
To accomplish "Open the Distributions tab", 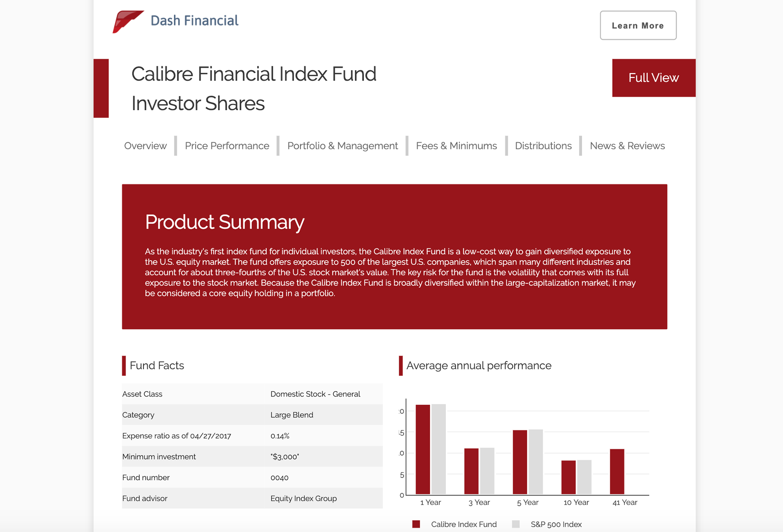I will [543, 146].
